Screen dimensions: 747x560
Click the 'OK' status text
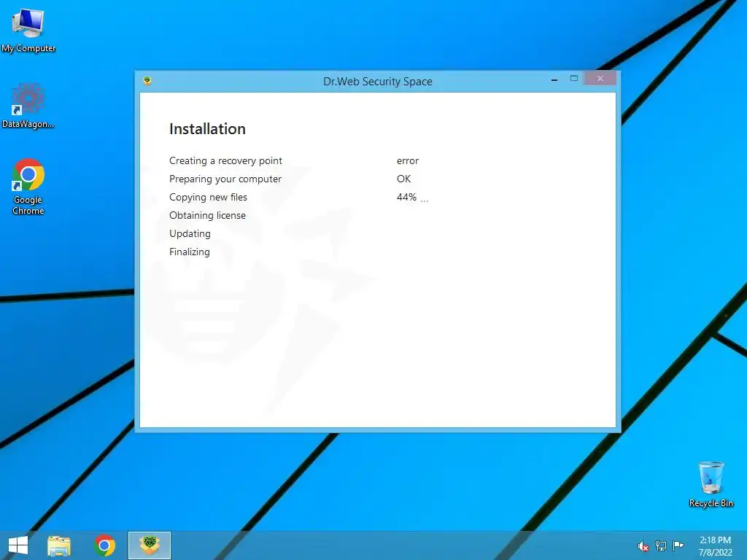[403, 179]
